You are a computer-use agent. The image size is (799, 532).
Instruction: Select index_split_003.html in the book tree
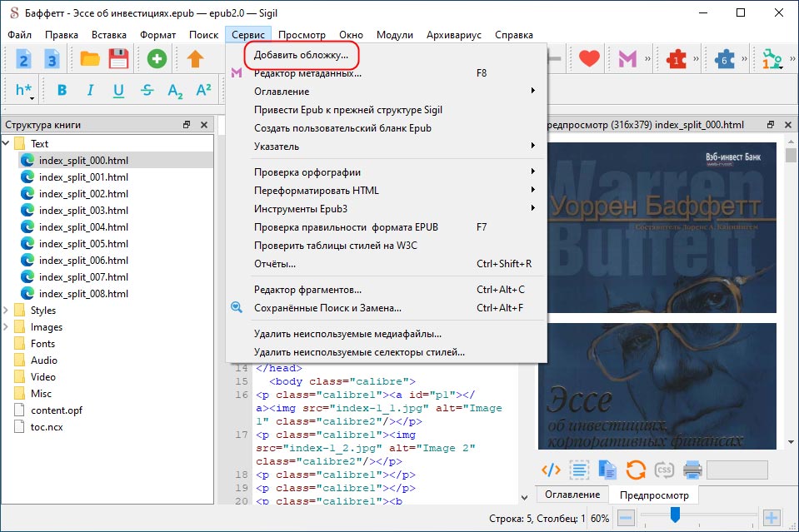coord(83,211)
